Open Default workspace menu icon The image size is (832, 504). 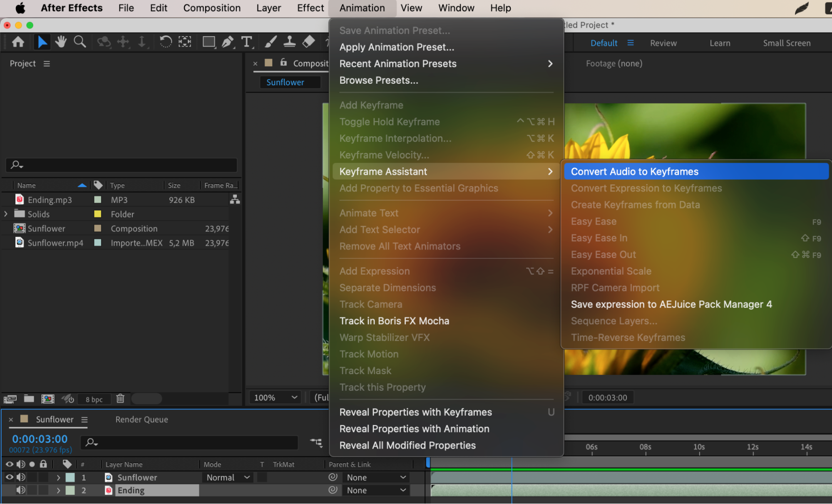[x=631, y=43]
